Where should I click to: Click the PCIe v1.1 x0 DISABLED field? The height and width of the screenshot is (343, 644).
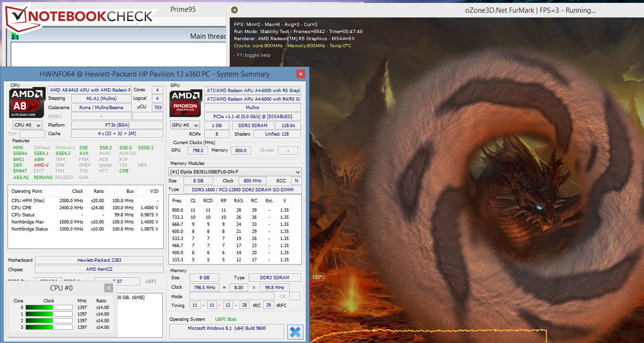[x=252, y=116]
